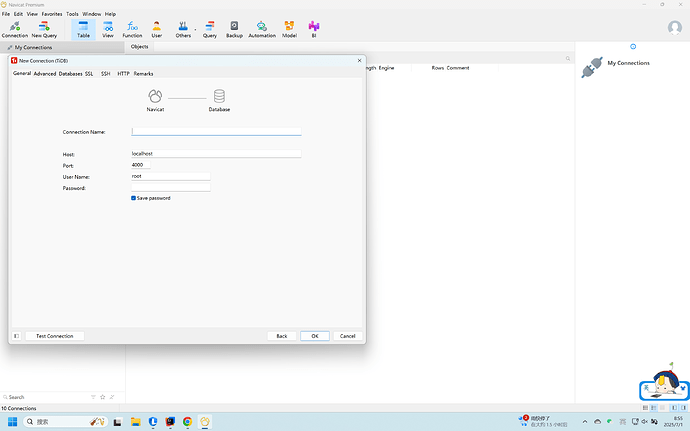
Task: Click the Automation toolbar icon
Action: coord(262,29)
